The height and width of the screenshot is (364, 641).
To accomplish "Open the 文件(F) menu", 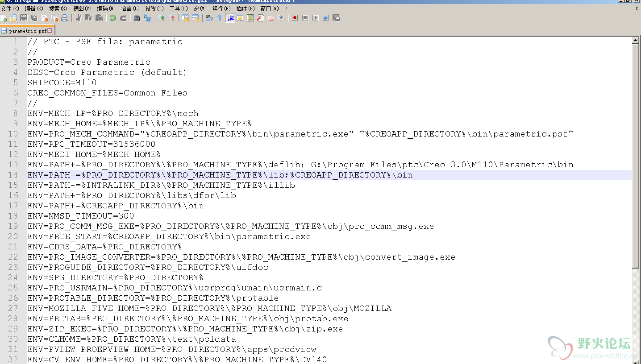I will click(x=9, y=8).
